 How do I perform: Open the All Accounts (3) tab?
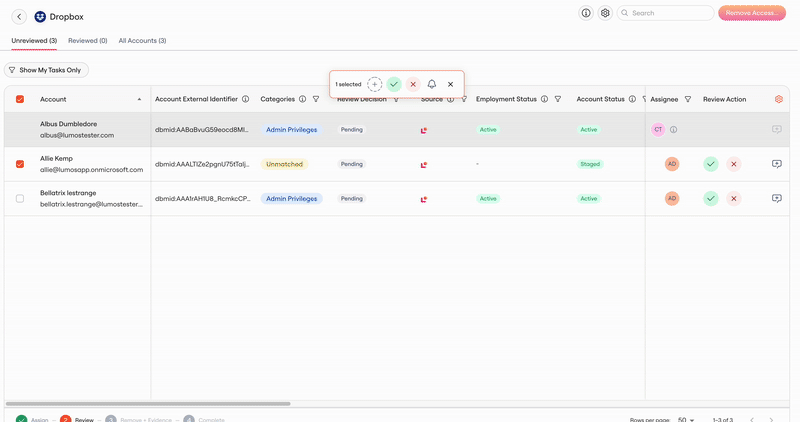(x=142, y=40)
